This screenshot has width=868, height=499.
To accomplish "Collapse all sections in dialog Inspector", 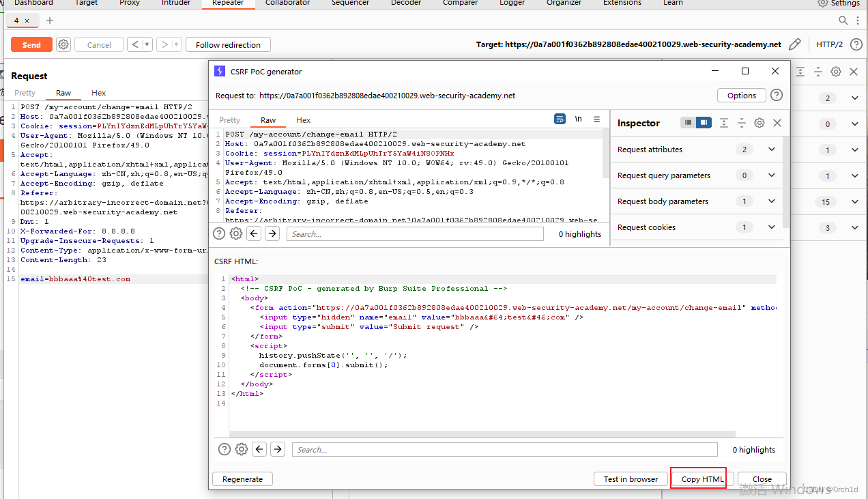I will point(742,123).
